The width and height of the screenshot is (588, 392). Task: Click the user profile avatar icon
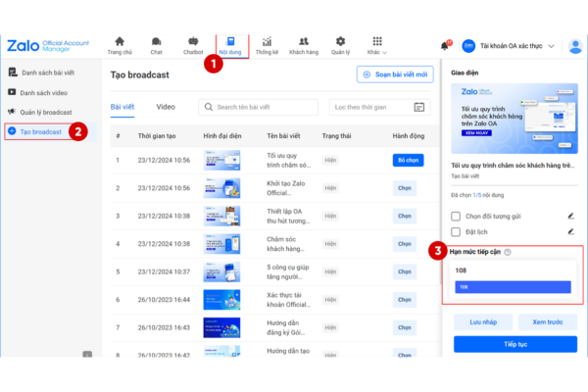tap(575, 46)
